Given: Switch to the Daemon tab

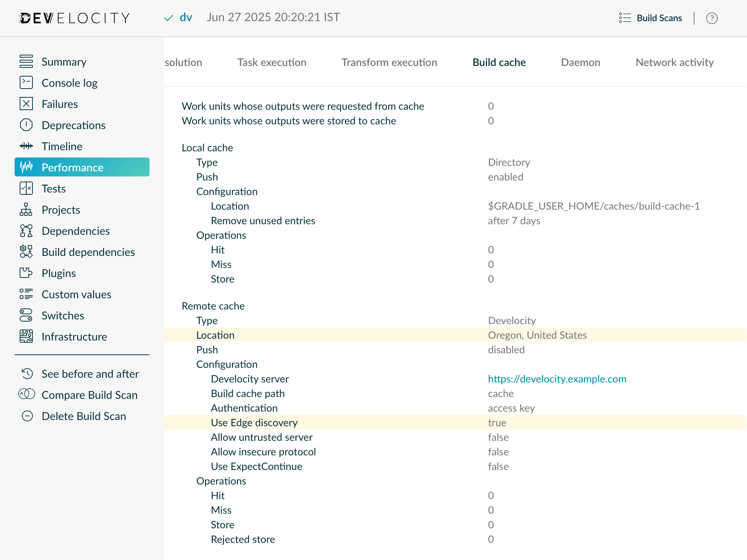Looking at the screenshot, I should [580, 62].
